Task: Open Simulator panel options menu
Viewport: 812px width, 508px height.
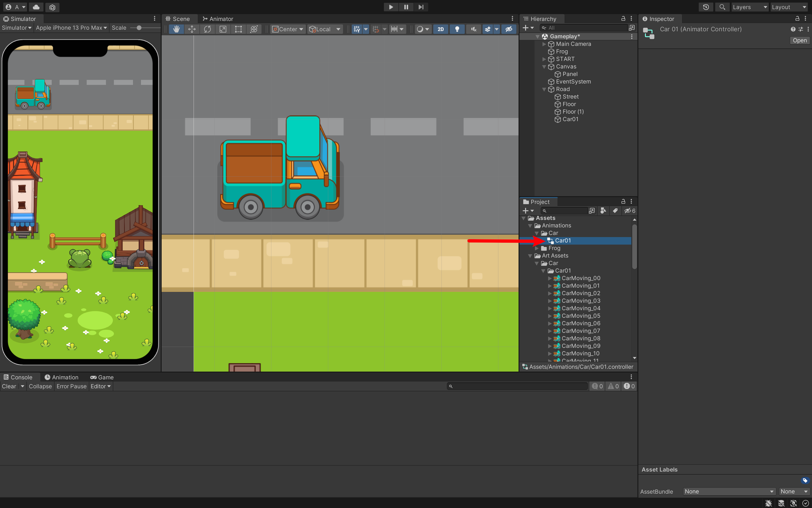Action: [155, 19]
